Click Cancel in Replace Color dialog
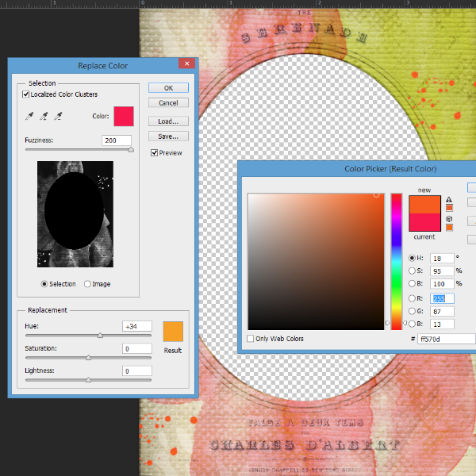 [x=168, y=102]
